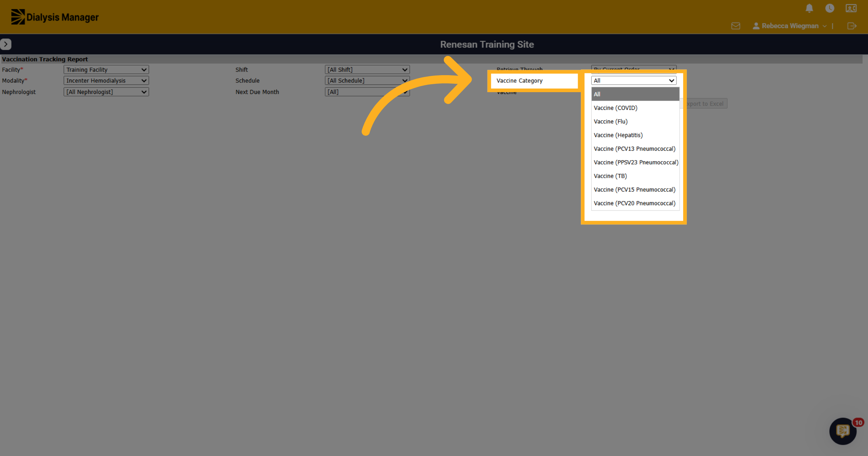The image size is (868, 456).
Task: Open the chat support widget
Action: click(843, 431)
